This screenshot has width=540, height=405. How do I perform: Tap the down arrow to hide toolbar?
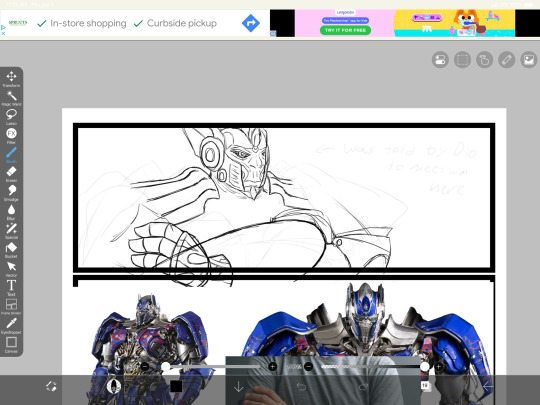[x=238, y=387]
